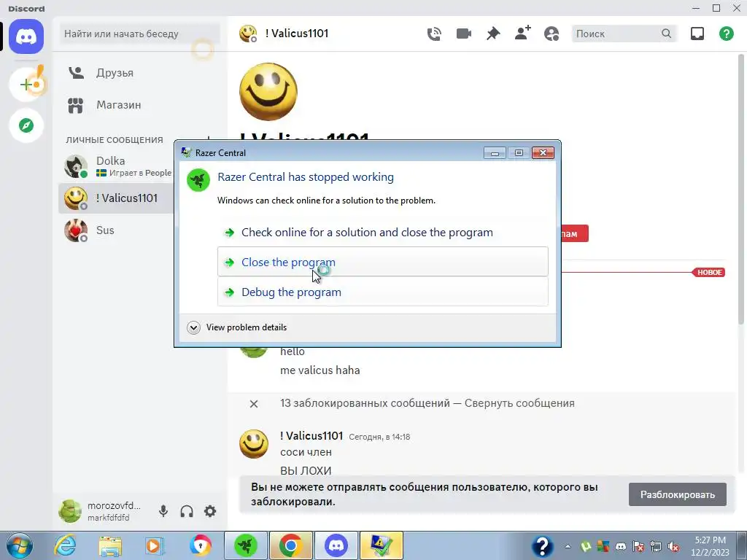Open Windows Media Player taskbar icon

tap(155, 545)
